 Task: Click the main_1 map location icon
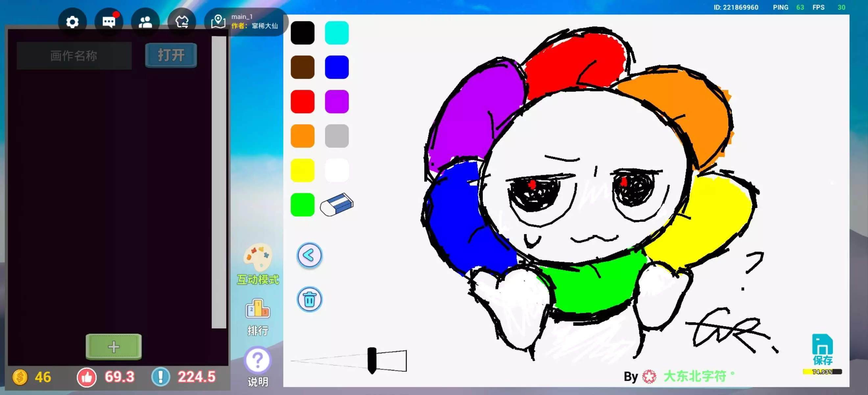(218, 22)
